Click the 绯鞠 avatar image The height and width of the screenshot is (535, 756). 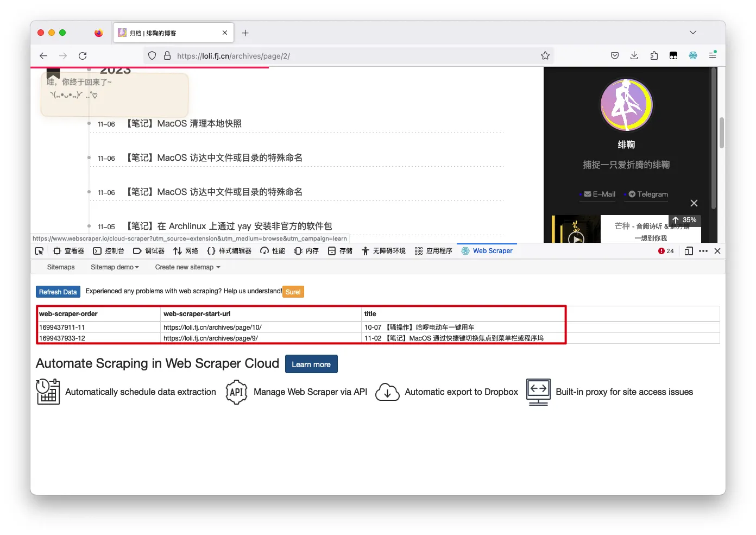626,105
